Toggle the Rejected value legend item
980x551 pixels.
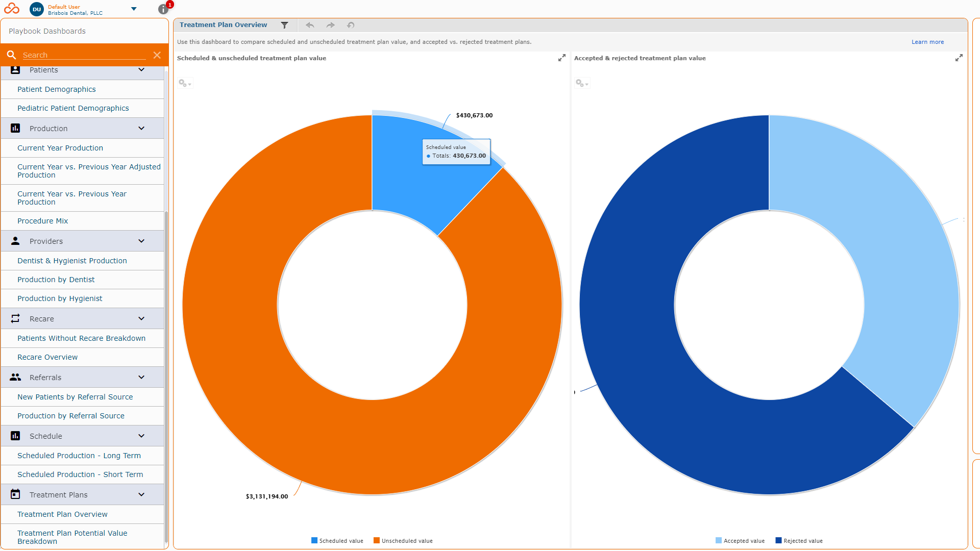799,541
